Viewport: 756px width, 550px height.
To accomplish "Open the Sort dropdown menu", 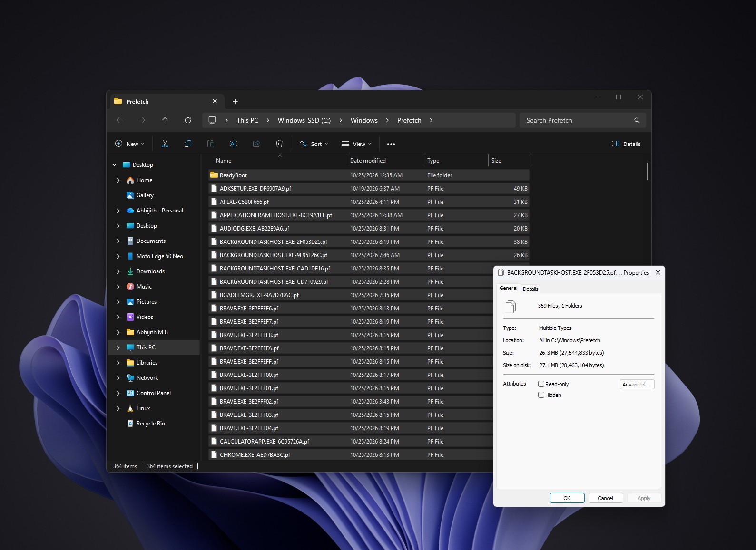I will 314,144.
